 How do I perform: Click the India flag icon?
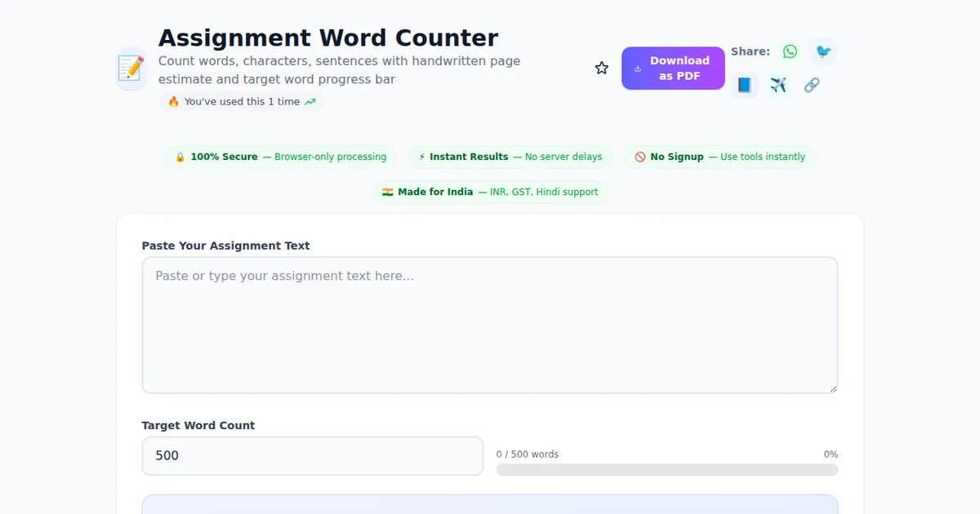388,192
